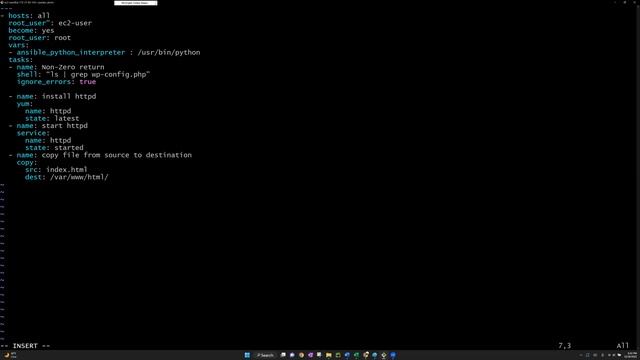
Task: Click '/var/www/html/' destination path
Action: click(x=79, y=177)
